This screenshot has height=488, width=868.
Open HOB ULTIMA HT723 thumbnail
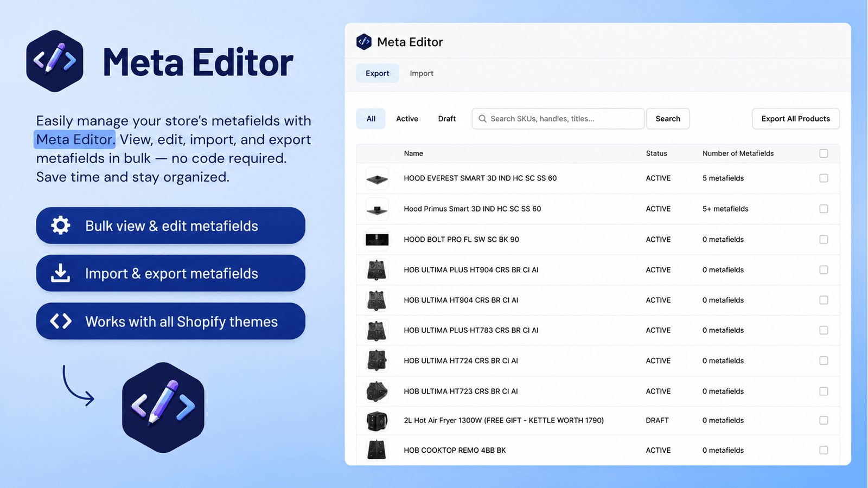pyautogui.click(x=377, y=391)
